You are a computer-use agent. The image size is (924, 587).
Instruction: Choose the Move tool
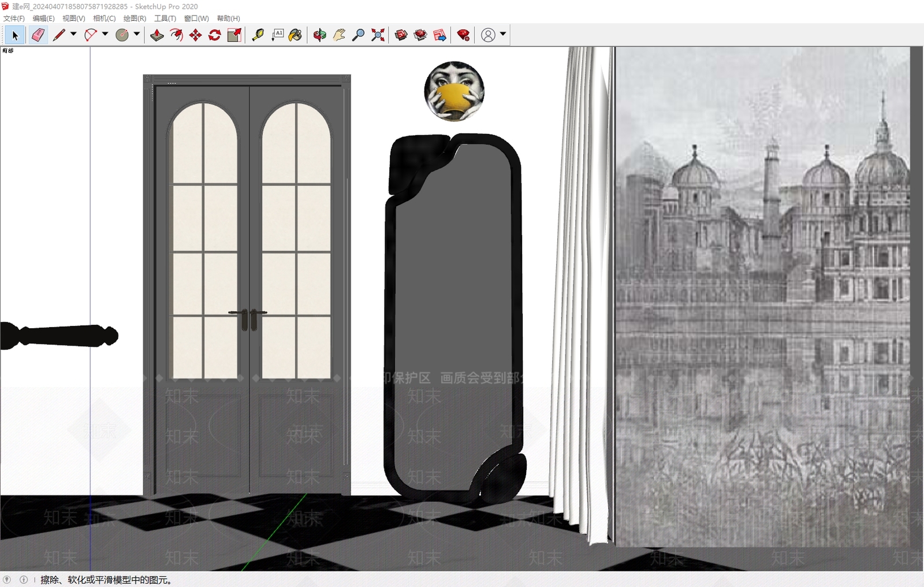click(x=195, y=35)
